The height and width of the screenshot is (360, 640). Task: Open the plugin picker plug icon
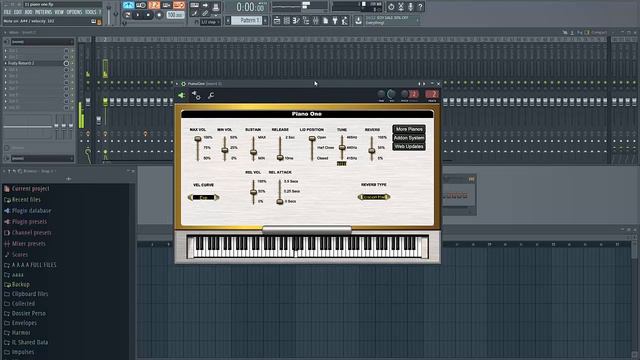(335, 20)
